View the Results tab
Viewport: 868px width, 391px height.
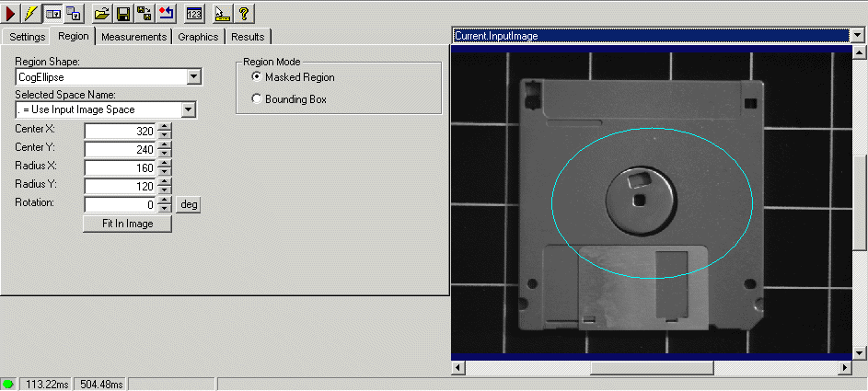pos(248,37)
